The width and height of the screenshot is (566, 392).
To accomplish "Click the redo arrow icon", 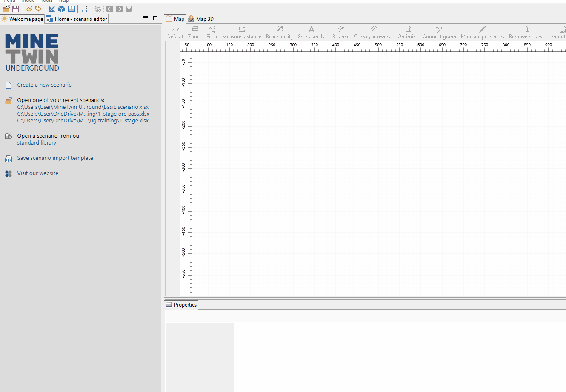I will (38, 9).
